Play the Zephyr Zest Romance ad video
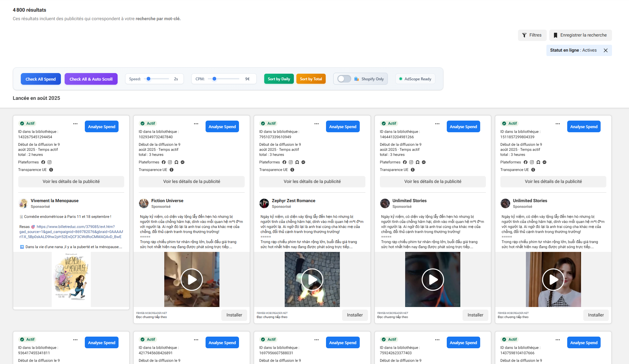Image resolution: width=629 pixels, height=364 pixels. tap(312, 279)
